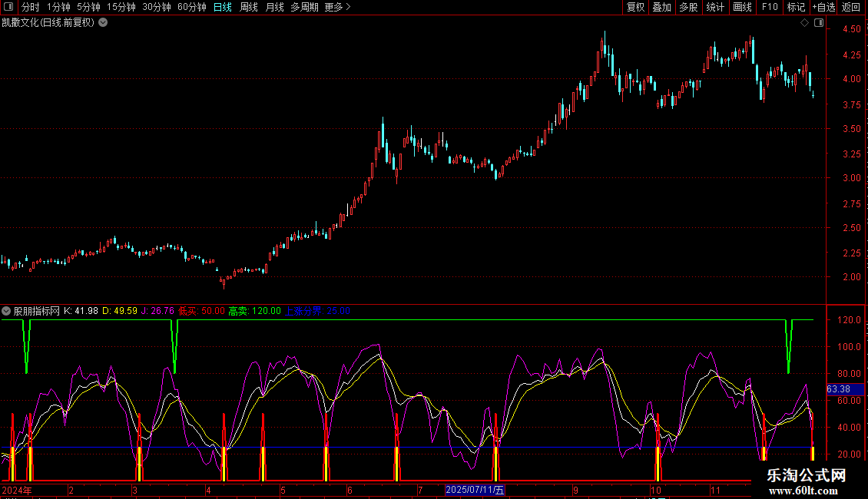Click the K: 41.98 value

pyautogui.click(x=81, y=311)
